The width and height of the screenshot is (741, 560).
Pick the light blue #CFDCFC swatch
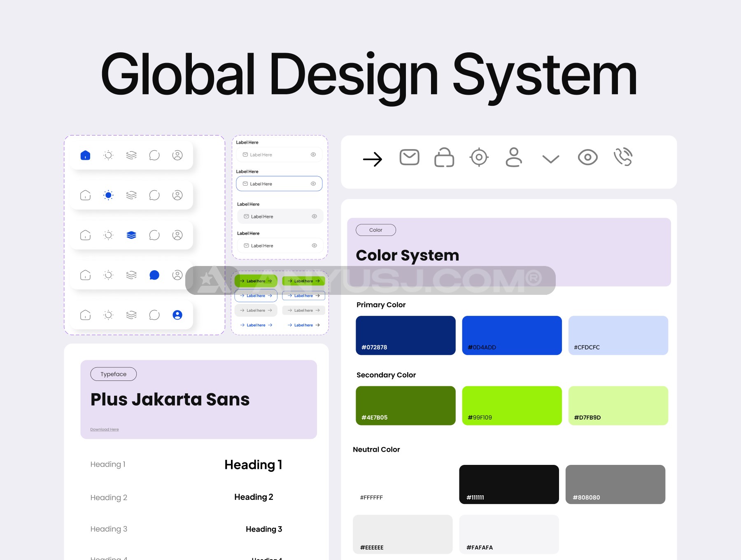(x=618, y=335)
